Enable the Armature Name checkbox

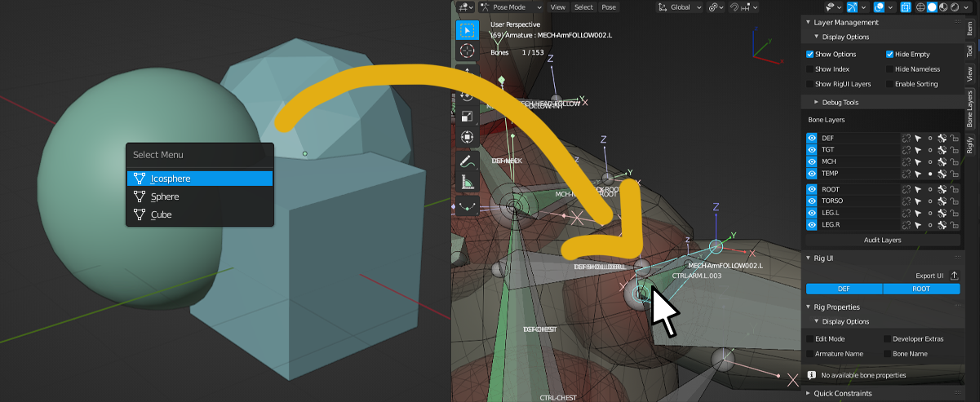(809, 354)
